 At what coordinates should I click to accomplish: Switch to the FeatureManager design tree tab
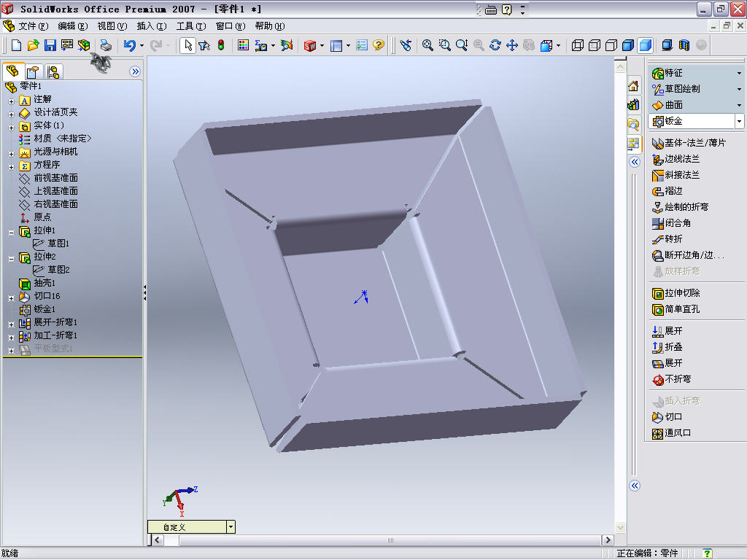13,71
